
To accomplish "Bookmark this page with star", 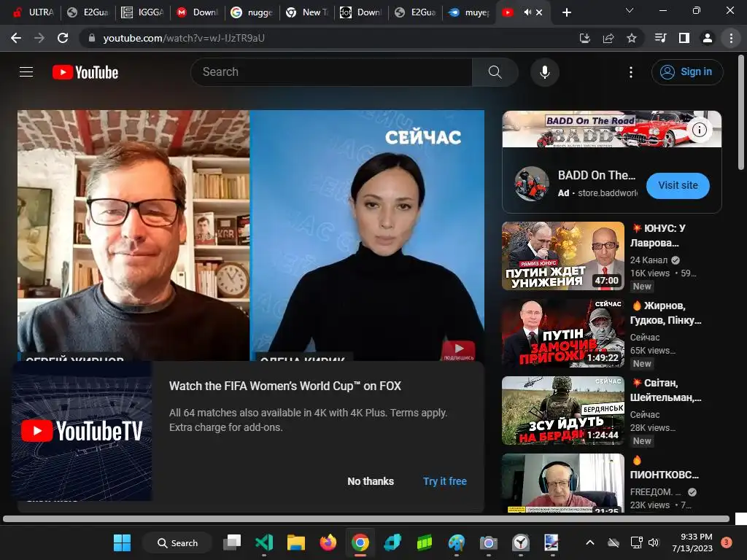I will pos(632,38).
